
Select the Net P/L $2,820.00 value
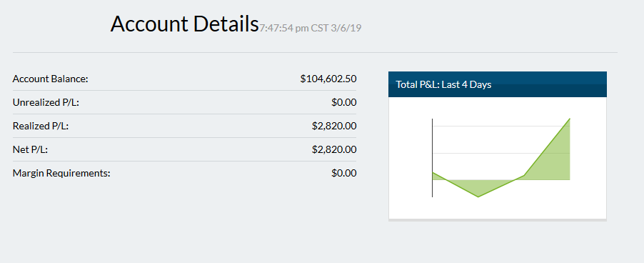pyautogui.click(x=334, y=149)
